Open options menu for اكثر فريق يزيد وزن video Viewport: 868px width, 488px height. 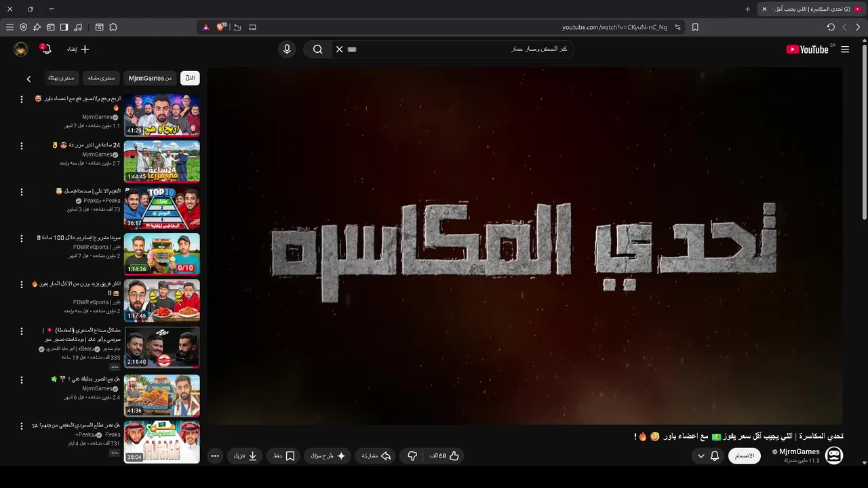(21, 285)
